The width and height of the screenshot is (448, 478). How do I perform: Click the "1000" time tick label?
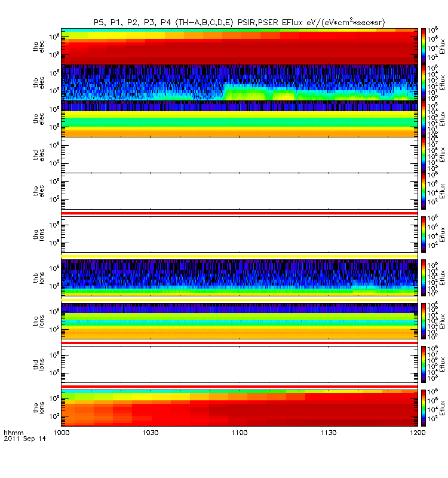pyautogui.click(x=62, y=433)
